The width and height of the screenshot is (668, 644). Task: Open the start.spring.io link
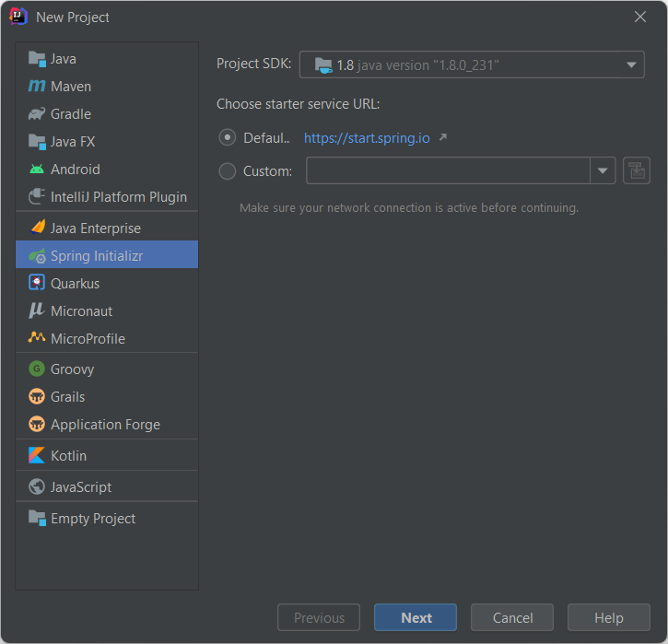click(x=367, y=138)
